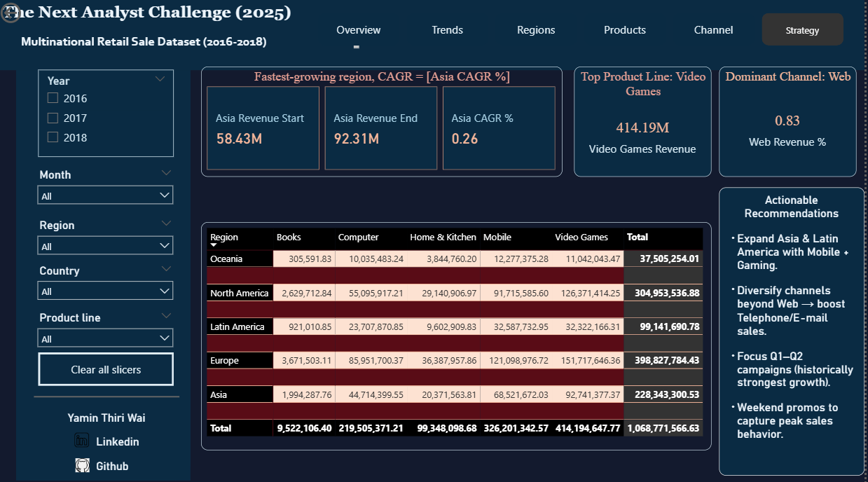Click the sort arrow under Region header
868x482 pixels.
214,245
